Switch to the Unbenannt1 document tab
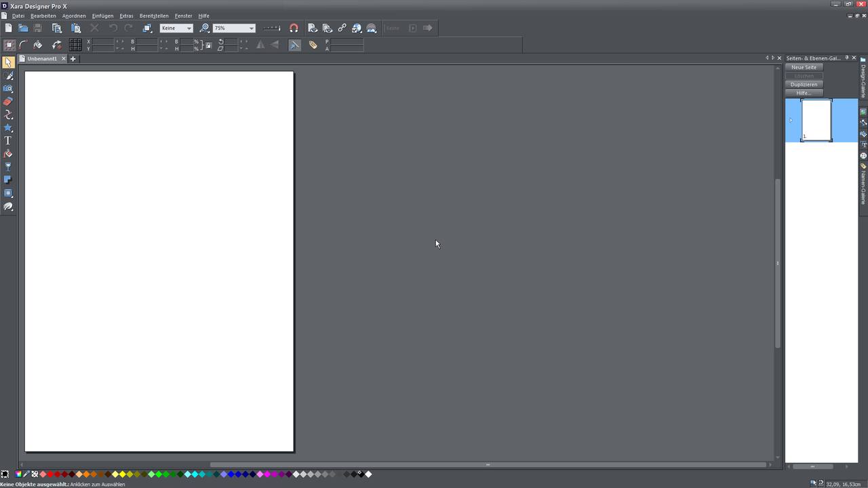Image resolution: width=868 pixels, height=488 pixels. coord(42,59)
